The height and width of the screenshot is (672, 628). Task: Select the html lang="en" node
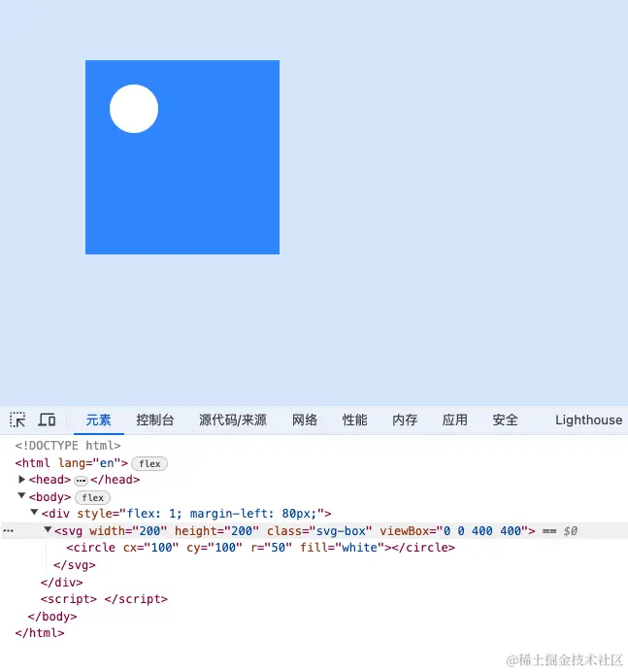point(72,463)
